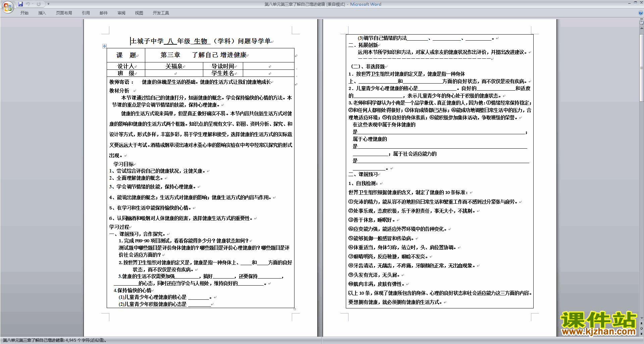The height and width of the screenshot is (344, 644).
Task: Click the ⑨头发有光泽，无头屑 line
Action: 374,275
